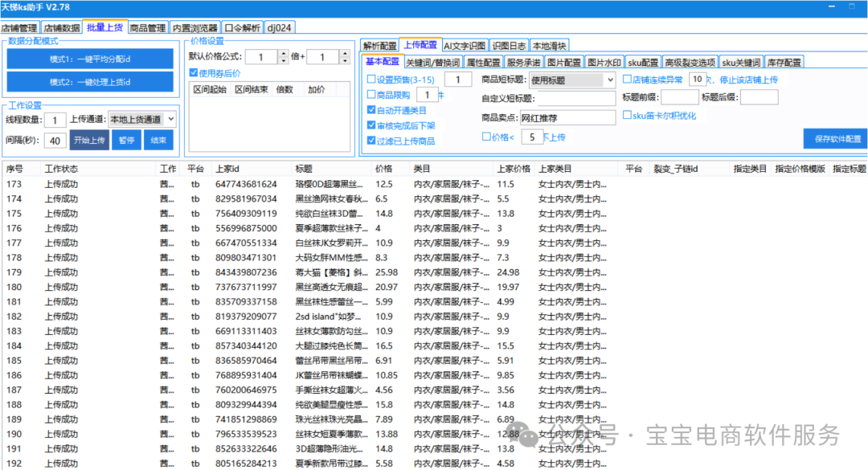Open the 上传通道 dropdown
Image resolution: width=868 pixels, height=470 pixels.
(x=142, y=119)
